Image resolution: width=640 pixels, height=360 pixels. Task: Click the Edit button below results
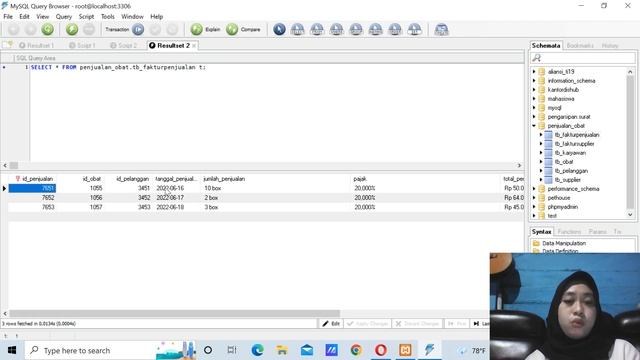click(331, 323)
